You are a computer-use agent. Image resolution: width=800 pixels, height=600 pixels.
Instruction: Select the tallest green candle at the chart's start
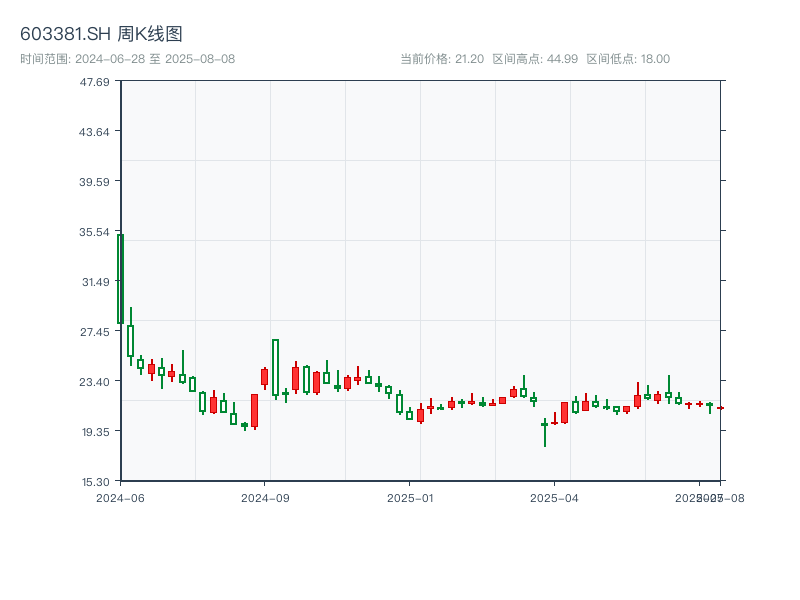coord(121,279)
